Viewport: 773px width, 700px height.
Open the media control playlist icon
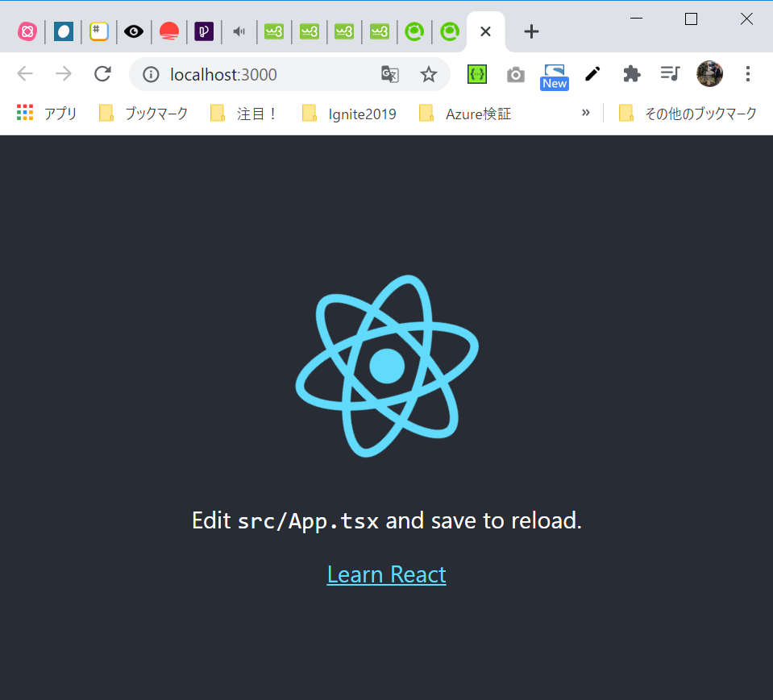[x=670, y=74]
